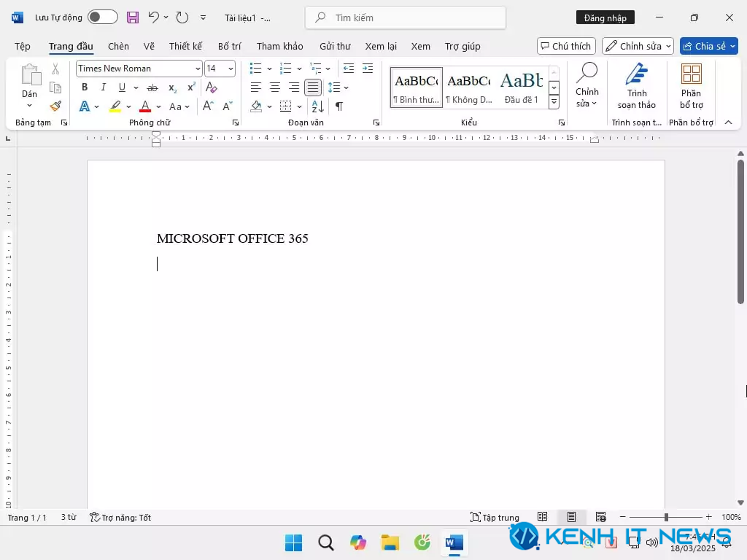This screenshot has width=747, height=560.
Task: Open Phông chữ dialog launcher
Action: 236,122
